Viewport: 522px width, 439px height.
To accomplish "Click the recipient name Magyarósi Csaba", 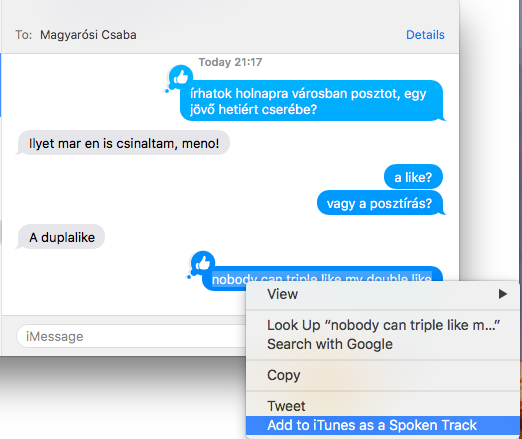I will tap(88, 35).
